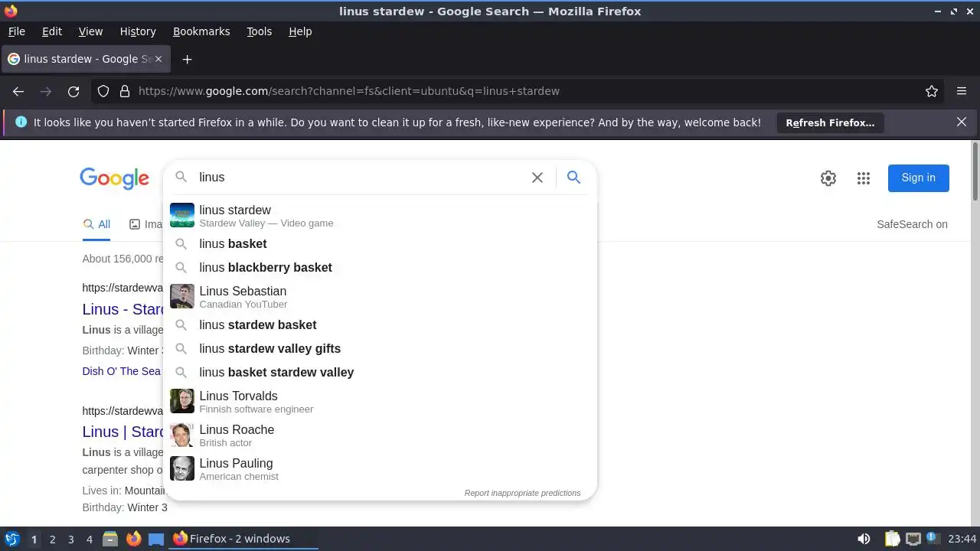Click the search input field containing linus
The height and width of the screenshot is (551, 980).
360,177
